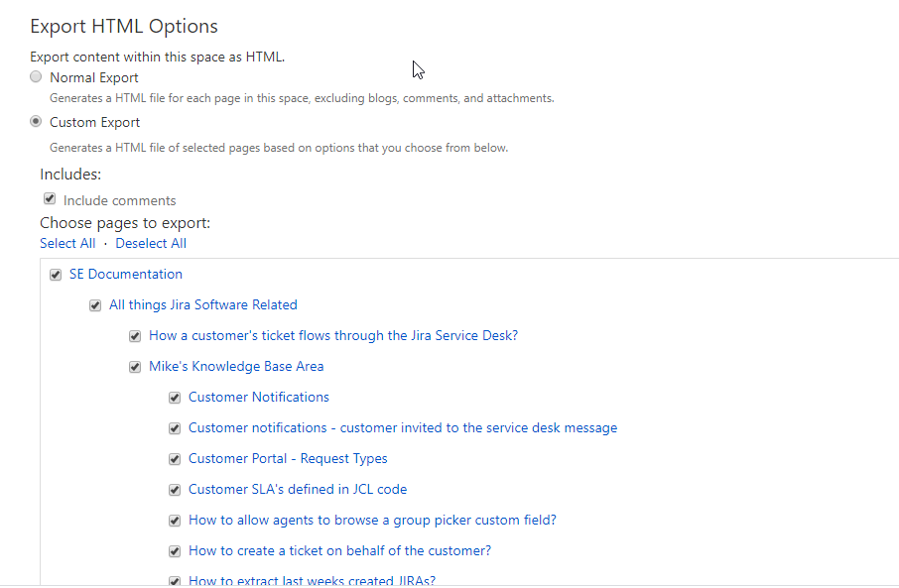The image size is (899, 588).
Task: Open Customer Portal - Request Types link
Action: (x=288, y=458)
